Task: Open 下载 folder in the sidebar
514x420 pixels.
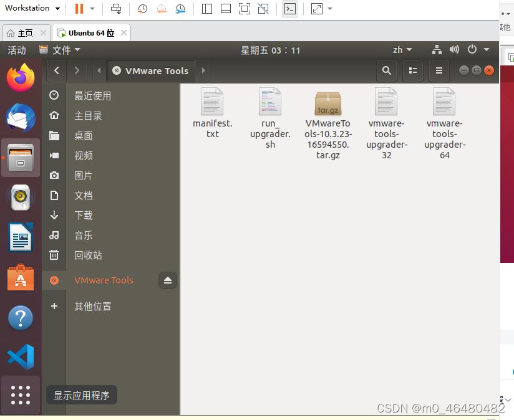Action: coord(111,216)
